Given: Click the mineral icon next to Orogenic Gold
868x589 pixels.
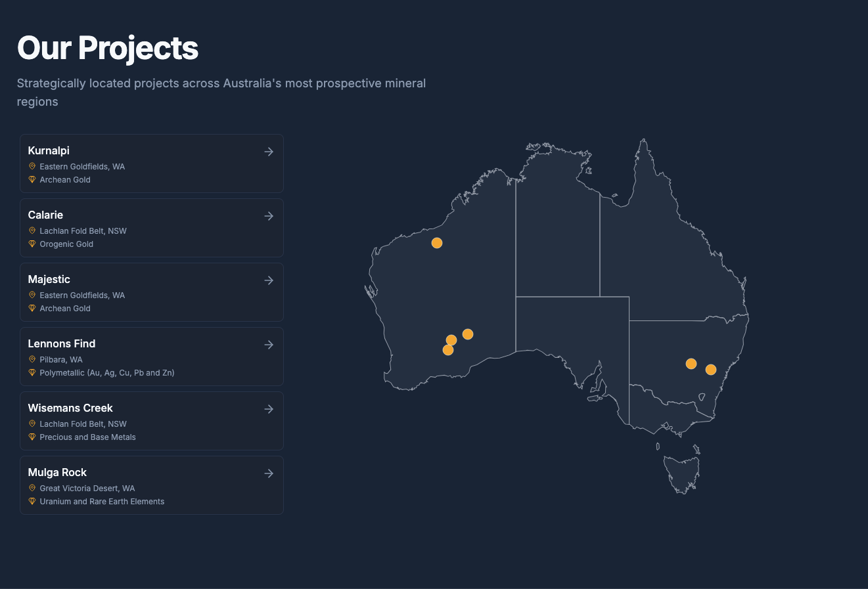Looking at the screenshot, I should (x=32, y=244).
